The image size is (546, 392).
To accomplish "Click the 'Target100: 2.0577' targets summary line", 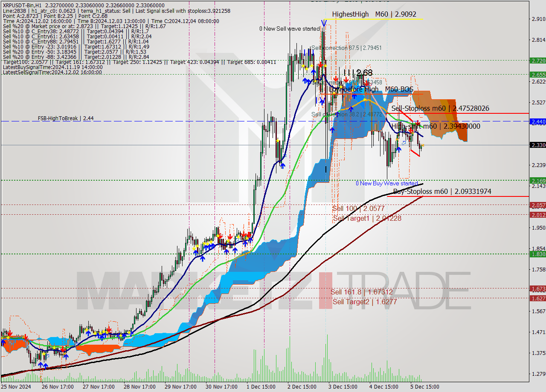I will point(139,62).
